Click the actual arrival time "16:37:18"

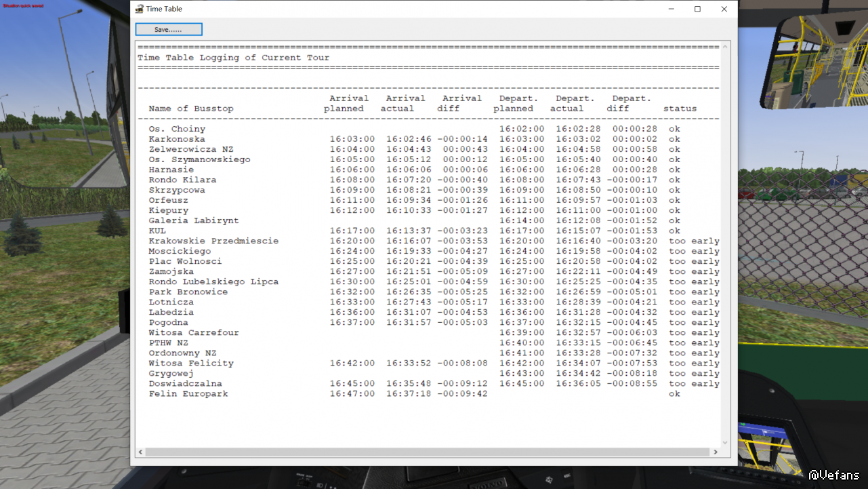tap(409, 393)
